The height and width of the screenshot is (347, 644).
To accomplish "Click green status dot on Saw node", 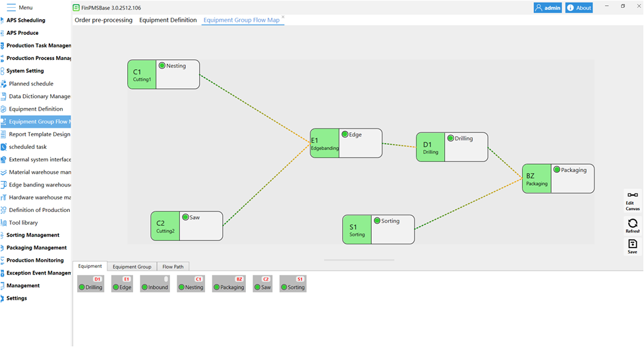I will point(185,217).
